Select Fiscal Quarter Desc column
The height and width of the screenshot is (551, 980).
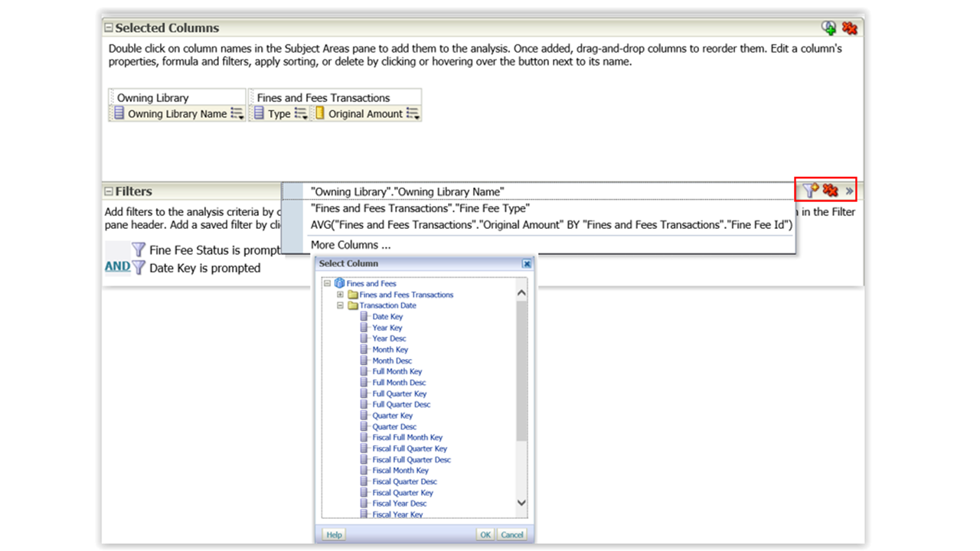click(x=404, y=482)
